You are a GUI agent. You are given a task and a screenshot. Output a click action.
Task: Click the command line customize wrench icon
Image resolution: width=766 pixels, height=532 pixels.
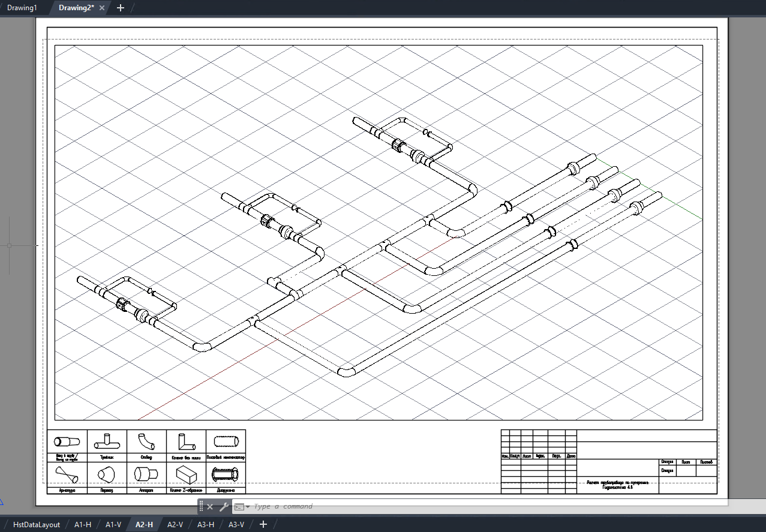224,507
